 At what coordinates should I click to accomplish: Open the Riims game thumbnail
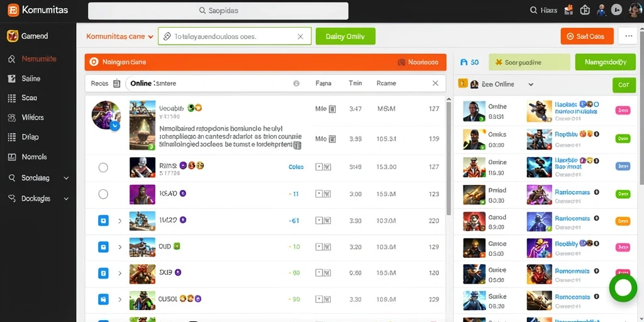[143, 167]
